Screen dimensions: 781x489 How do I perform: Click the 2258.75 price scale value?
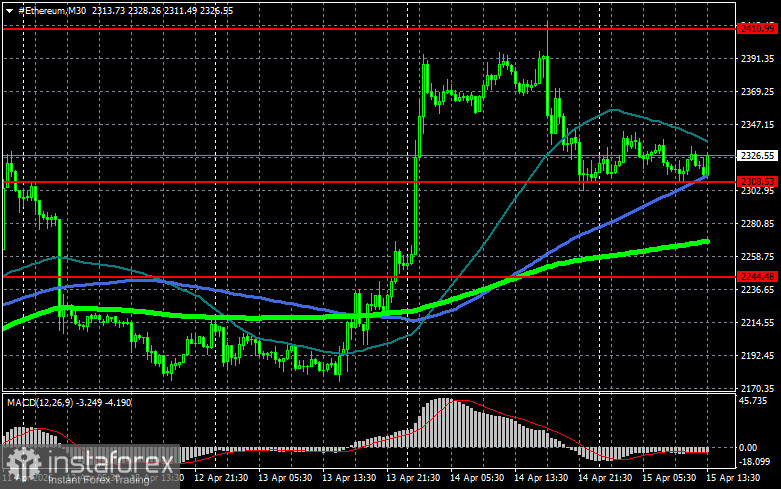[757, 256]
